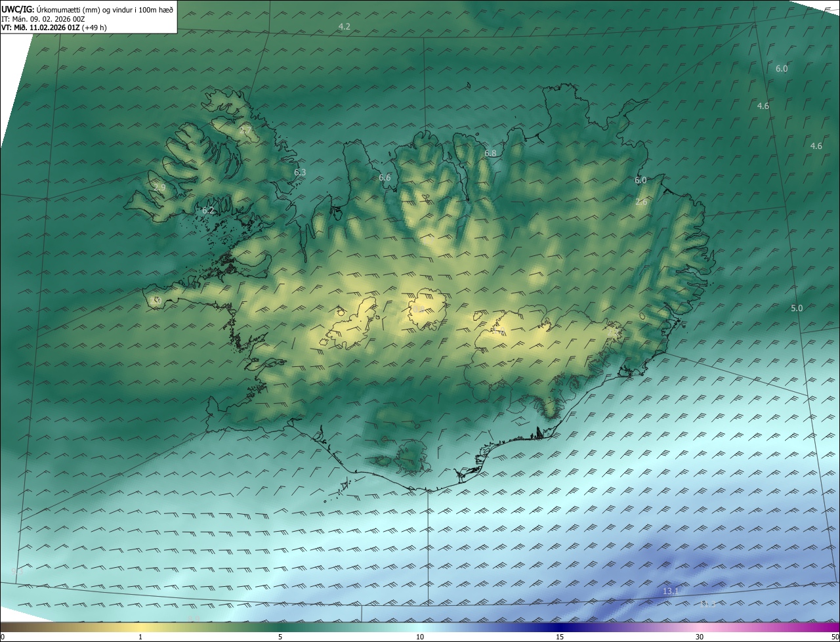Click the 'UWC/IG:' map title text

17,10
